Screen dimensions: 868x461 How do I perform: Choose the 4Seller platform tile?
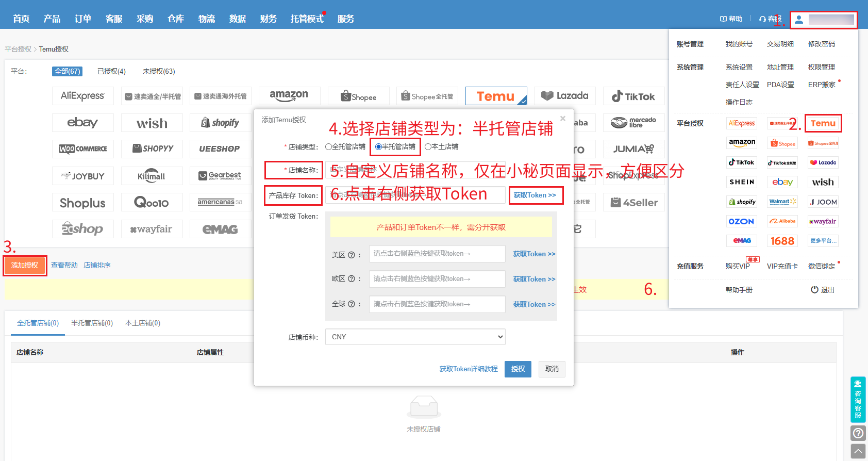pos(633,203)
